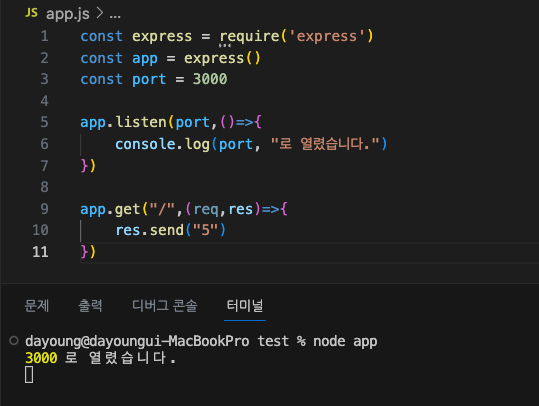Click the require keyword on line 1

[250, 36]
